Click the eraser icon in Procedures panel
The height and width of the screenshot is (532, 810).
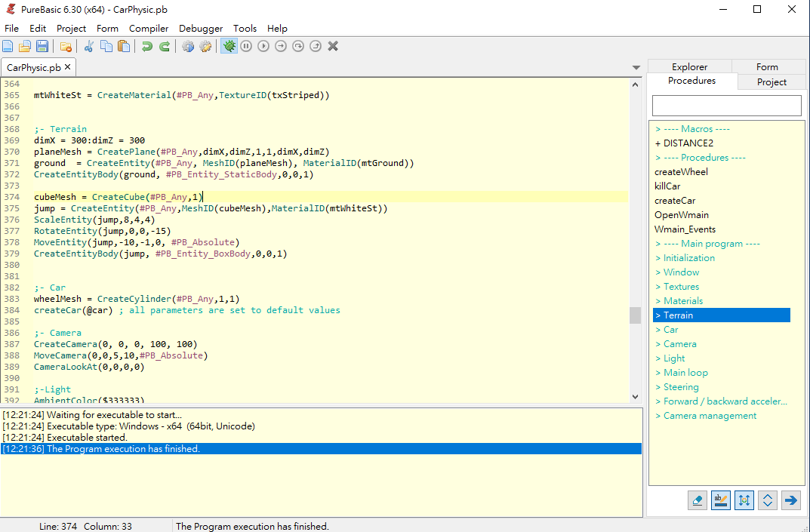[x=698, y=500]
